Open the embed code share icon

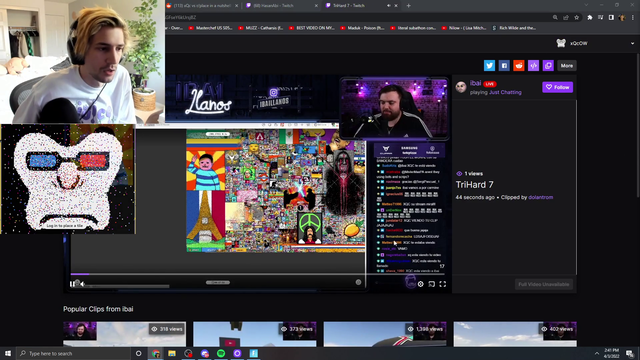533,65
